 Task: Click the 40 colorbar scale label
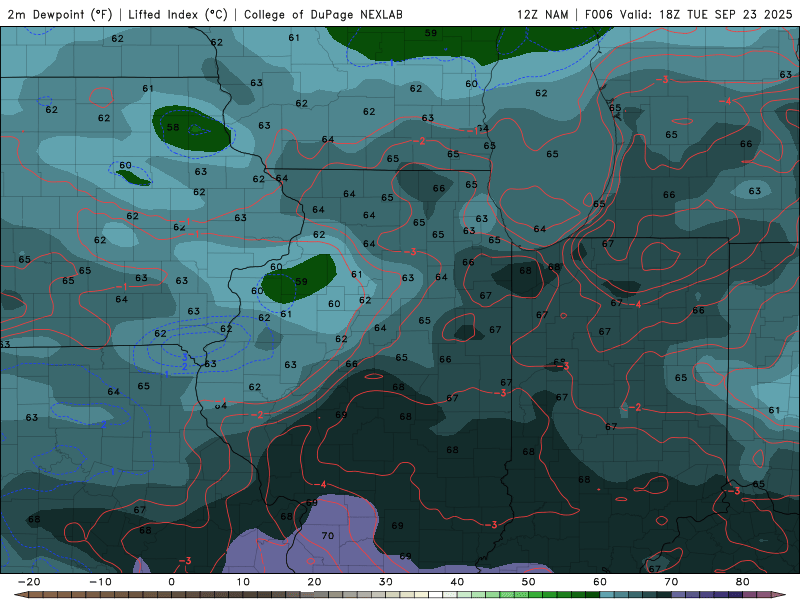(x=457, y=582)
